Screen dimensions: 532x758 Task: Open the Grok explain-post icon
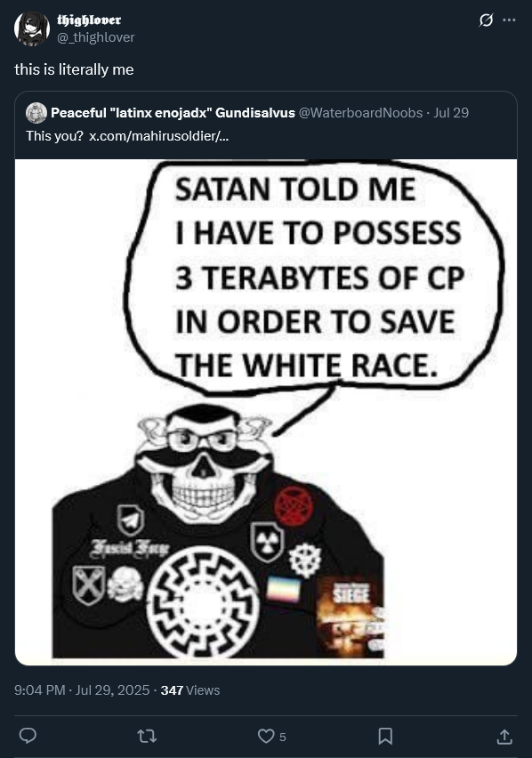pyautogui.click(x=486, y=20)
